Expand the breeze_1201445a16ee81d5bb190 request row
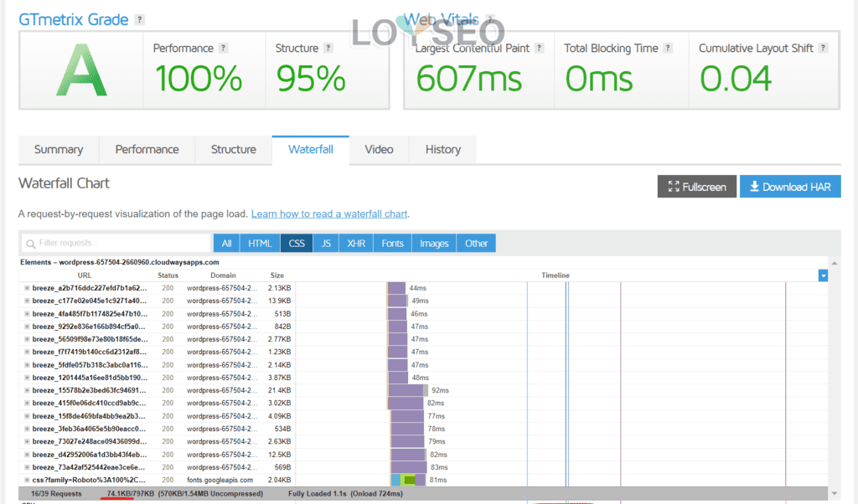 coord(27,378)
